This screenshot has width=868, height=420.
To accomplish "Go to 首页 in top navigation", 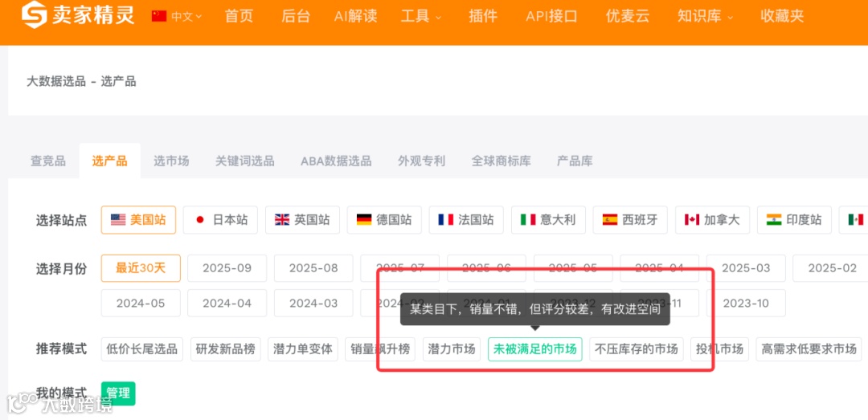I will pyautogui.click(x=240, y=16).
